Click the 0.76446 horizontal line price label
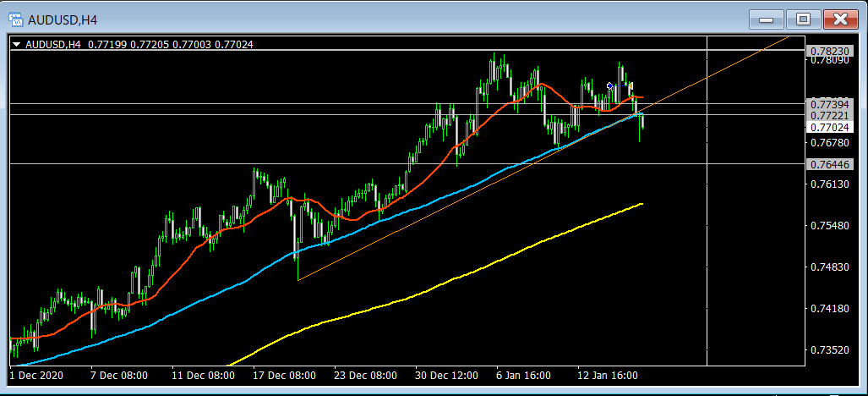 click(x=830, y=164)
